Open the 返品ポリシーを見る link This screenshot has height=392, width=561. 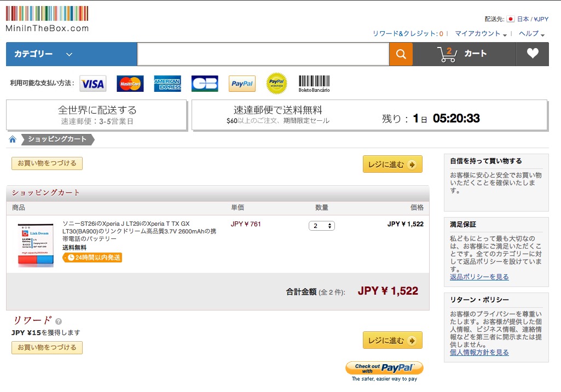click(x=479, y=277)
